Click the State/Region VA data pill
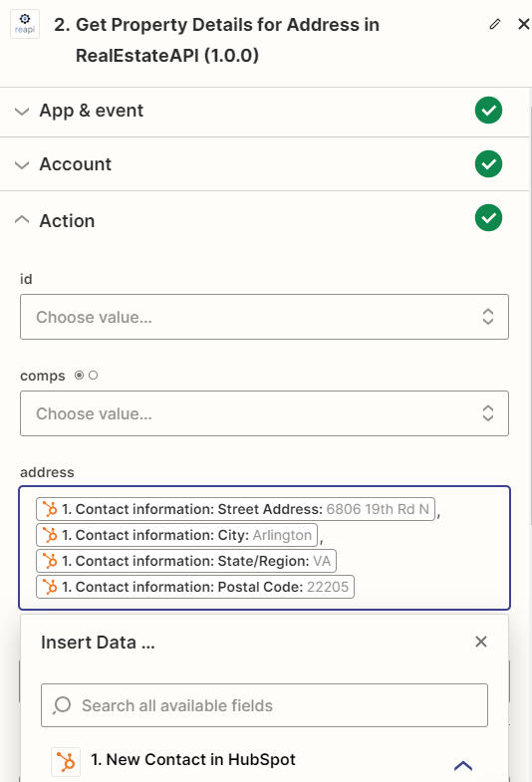This screenshot has height=782, width=532. [186, 561]
